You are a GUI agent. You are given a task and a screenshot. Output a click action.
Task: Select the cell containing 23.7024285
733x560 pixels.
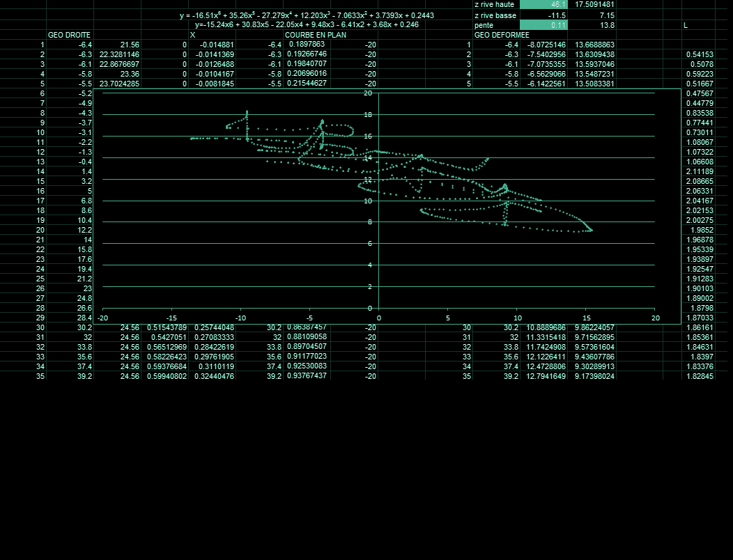[117, 84]
